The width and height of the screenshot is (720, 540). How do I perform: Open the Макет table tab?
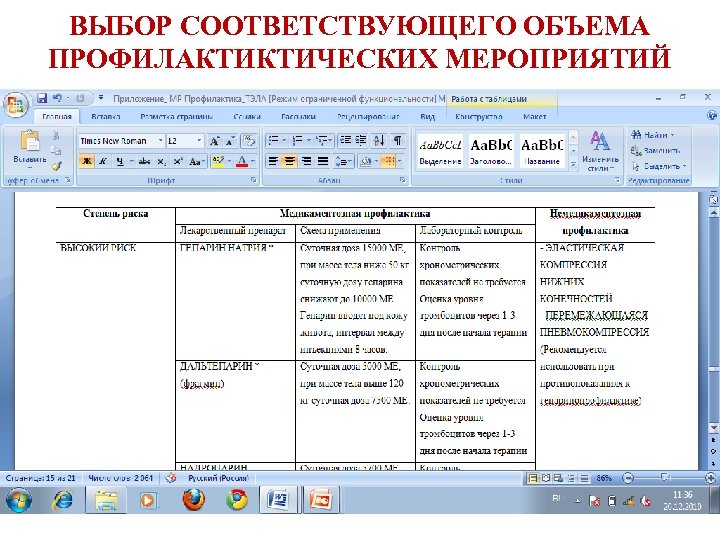coord(534,117)
